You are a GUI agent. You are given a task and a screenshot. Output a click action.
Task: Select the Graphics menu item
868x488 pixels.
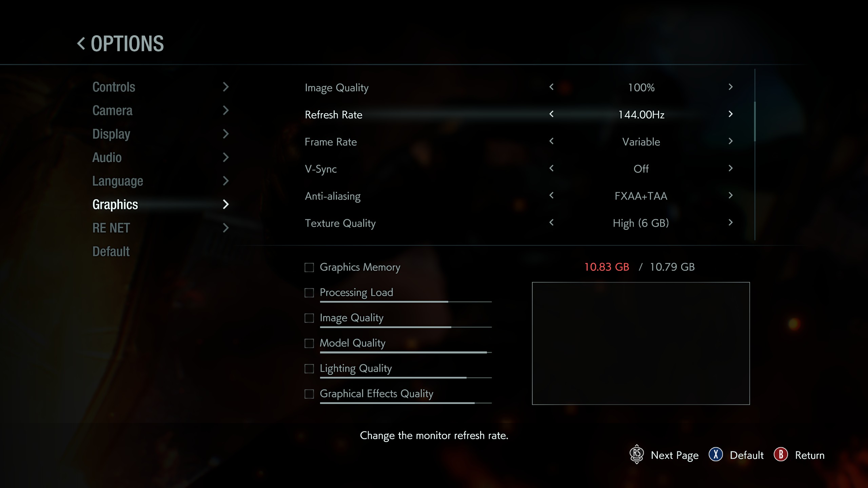click(115, 204)
